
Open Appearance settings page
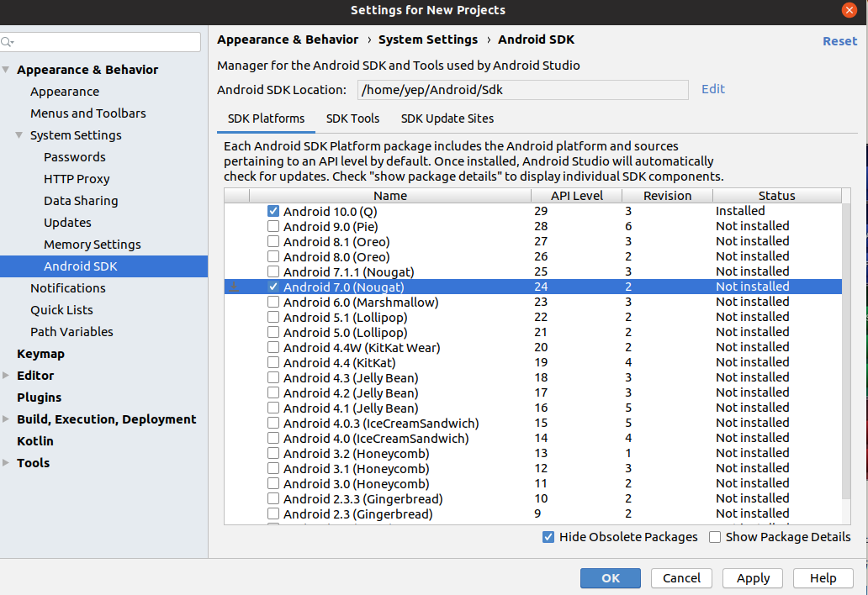point(65,92)
